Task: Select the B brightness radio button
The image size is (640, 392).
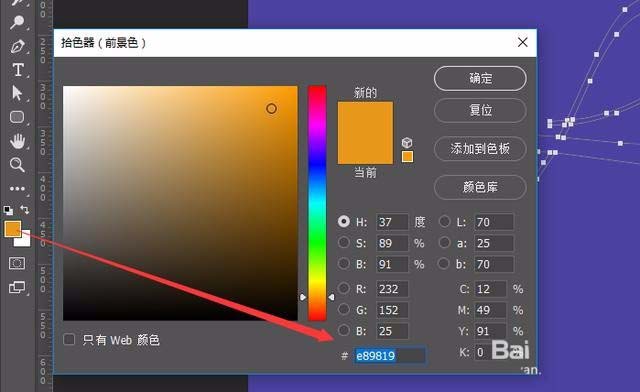Action: (344, 263)
